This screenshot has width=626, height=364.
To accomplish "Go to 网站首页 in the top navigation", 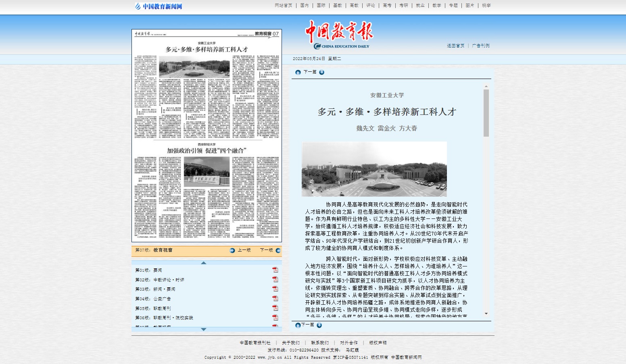I will (x=283, y=6).
